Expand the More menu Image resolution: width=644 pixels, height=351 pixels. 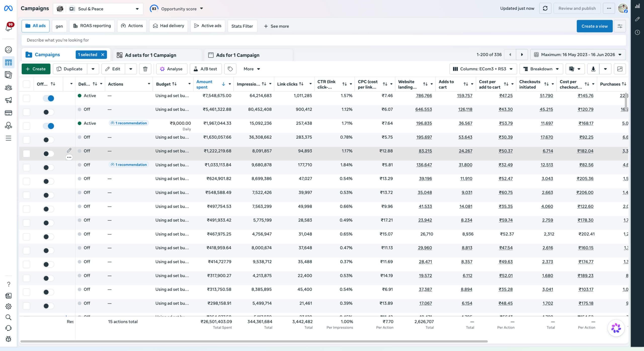tap(252, 69)
